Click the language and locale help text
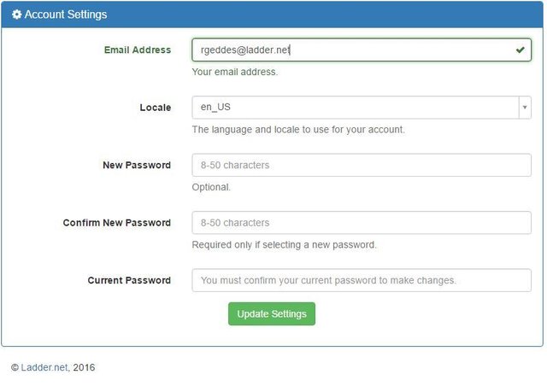The height and width of the screenshot is (392, 547). [x=297, y=130]
